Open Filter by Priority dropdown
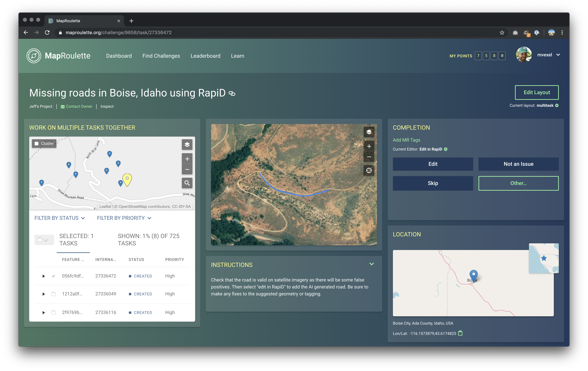Viewport: 588px width, 371px height. 124,218
